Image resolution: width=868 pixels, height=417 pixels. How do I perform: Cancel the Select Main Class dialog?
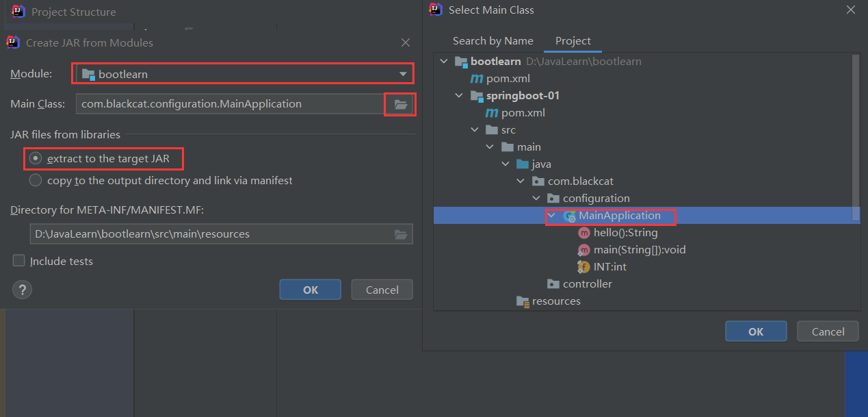click(828, 331)
